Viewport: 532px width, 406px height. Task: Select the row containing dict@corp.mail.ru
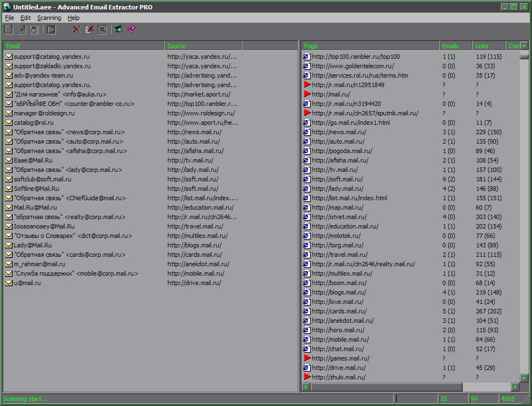click(x=73, y=236)
